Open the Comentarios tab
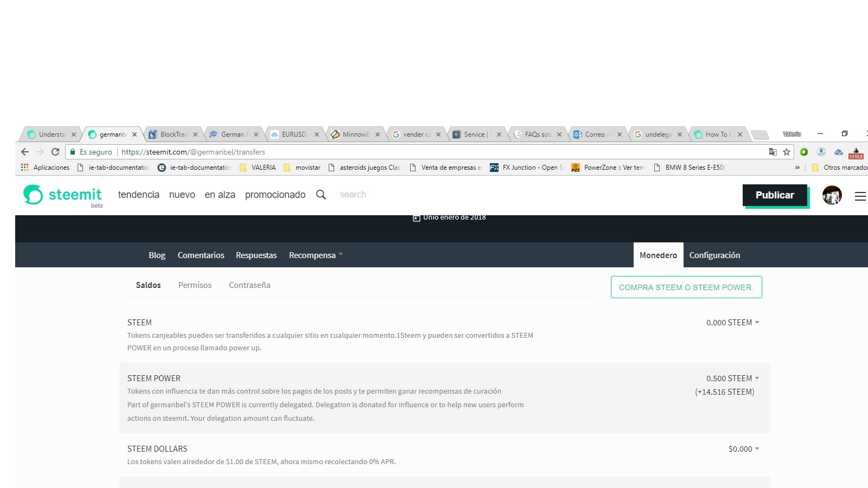Screen dimensions: 868x488 (201, 255)
